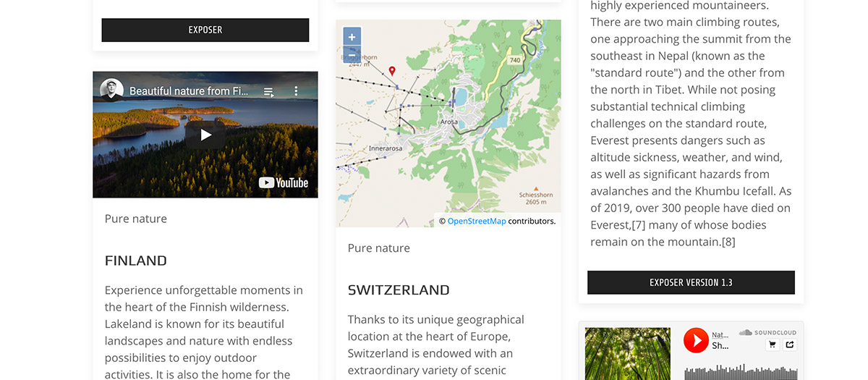Seek within the SoundCloud waveform
The height and width of the screenshot is (380, 868).
tap(741, 372)
